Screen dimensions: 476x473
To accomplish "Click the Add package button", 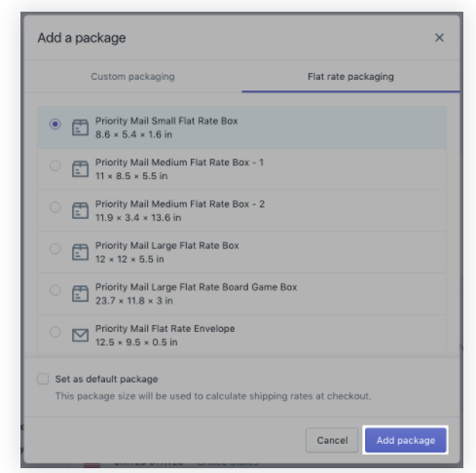I will 406,440.
